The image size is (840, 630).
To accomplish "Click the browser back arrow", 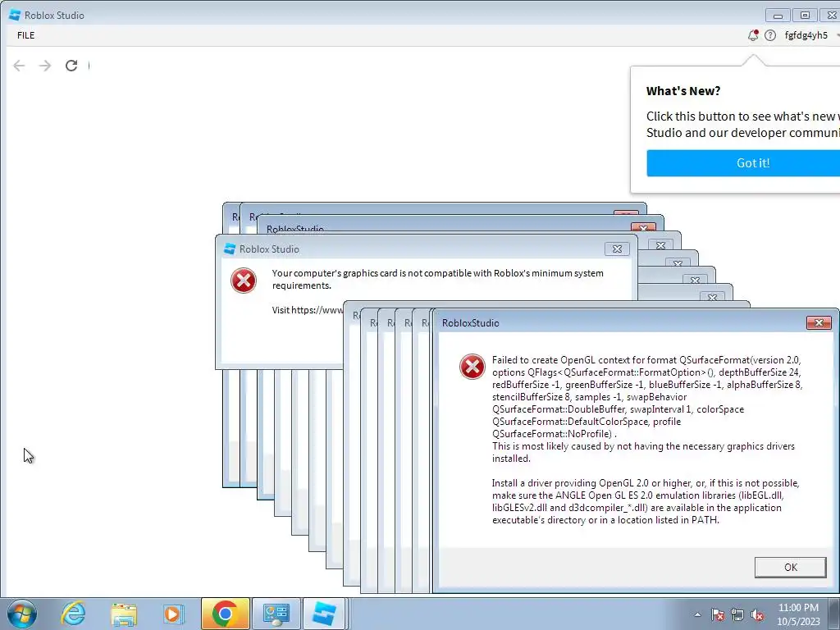I will point(20,66).
